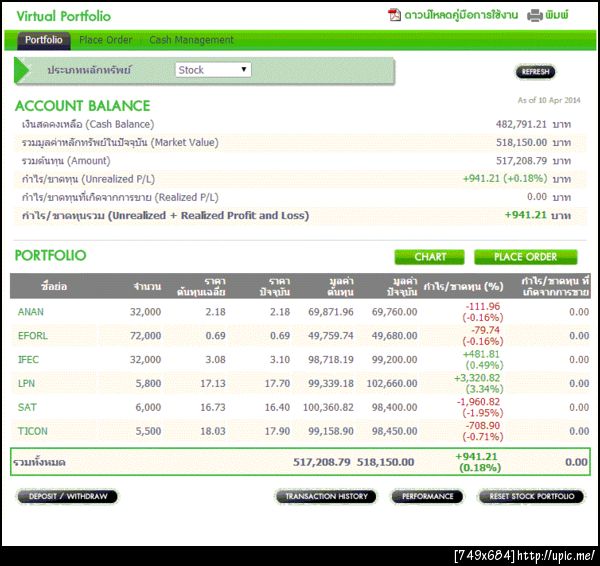Open TRANSACTION HISTORY
600x566 pixels.
326,496
